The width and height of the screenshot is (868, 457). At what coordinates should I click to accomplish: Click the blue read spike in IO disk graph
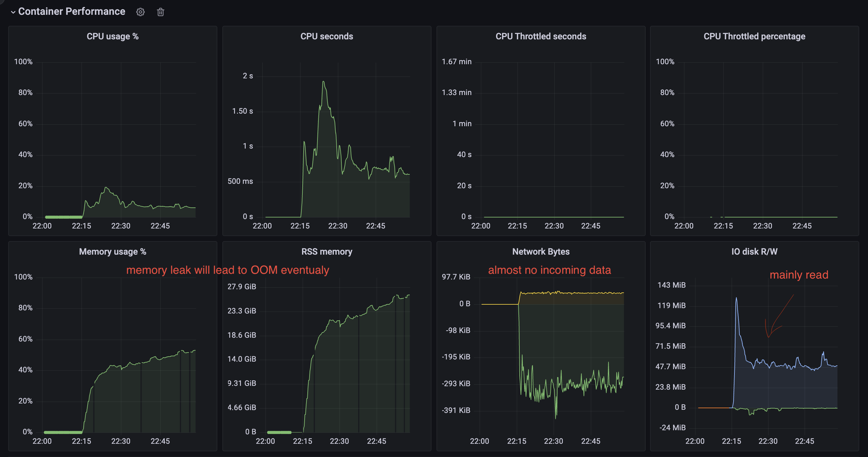(x=736, y=298)
